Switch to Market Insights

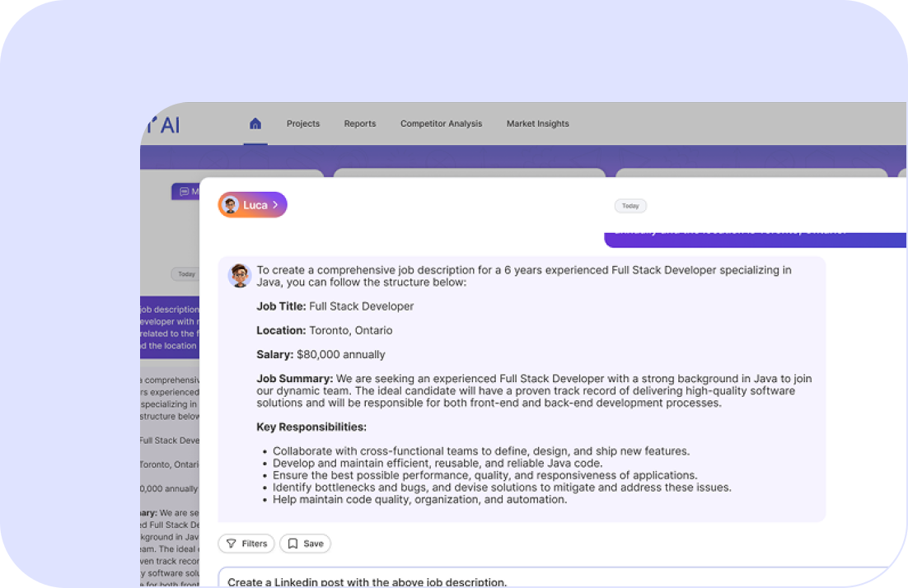point(538,124)
